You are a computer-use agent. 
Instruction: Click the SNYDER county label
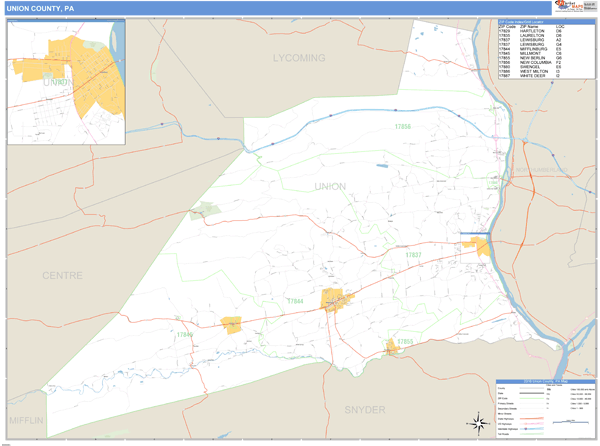(365, 410)
